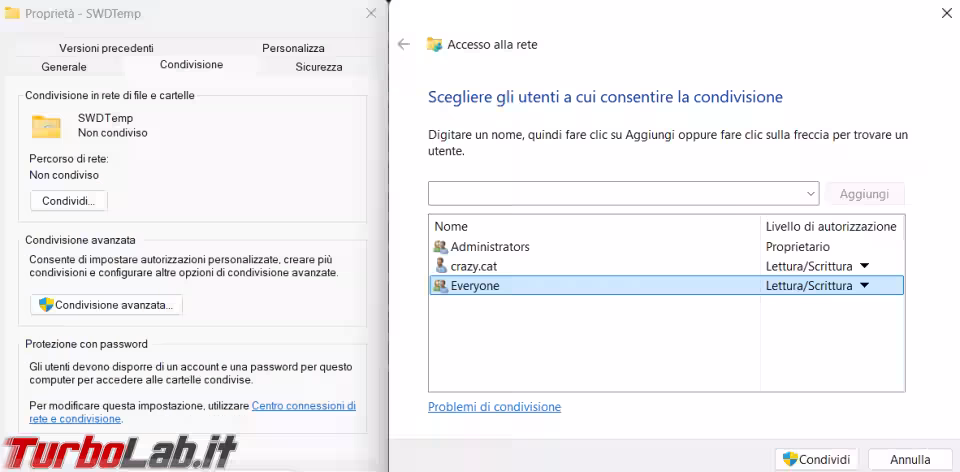
Task: Open permission dropdown for Everyone
Action: [864, 285]
